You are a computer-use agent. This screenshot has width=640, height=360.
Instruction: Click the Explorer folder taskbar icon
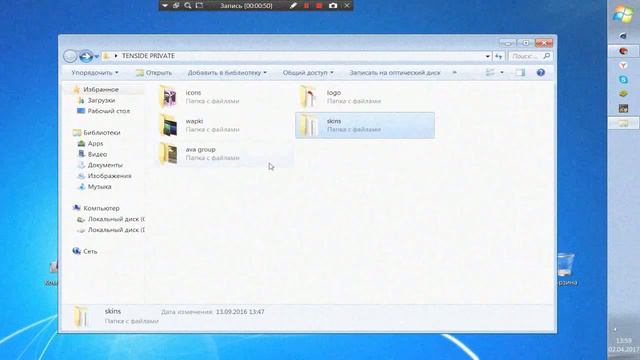point(623,123)
